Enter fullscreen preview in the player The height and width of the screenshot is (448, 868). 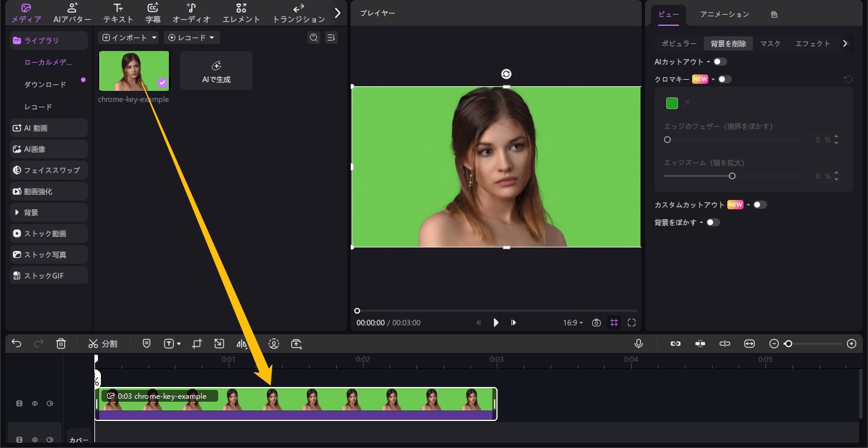632,323
